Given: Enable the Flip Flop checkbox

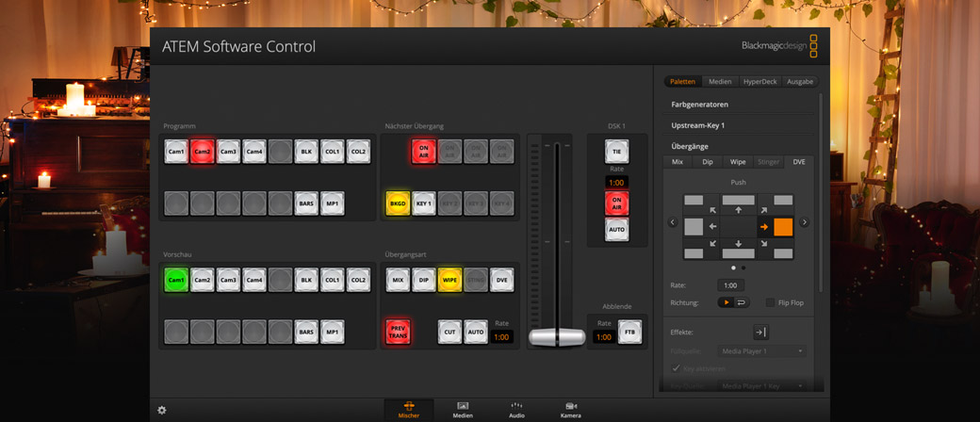Looking at the screenshot, I should point(770,302).
